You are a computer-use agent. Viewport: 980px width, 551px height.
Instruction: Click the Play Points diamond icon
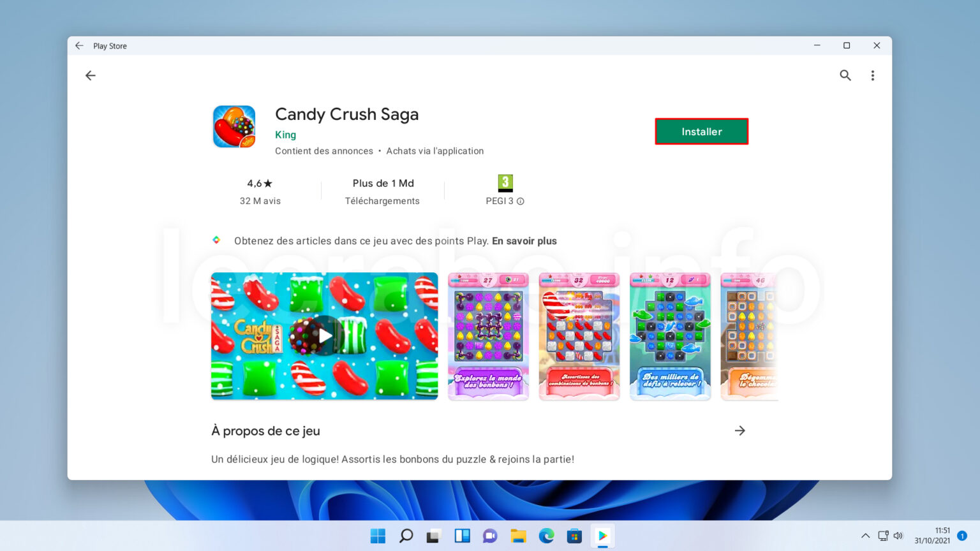tap(216, 240)
